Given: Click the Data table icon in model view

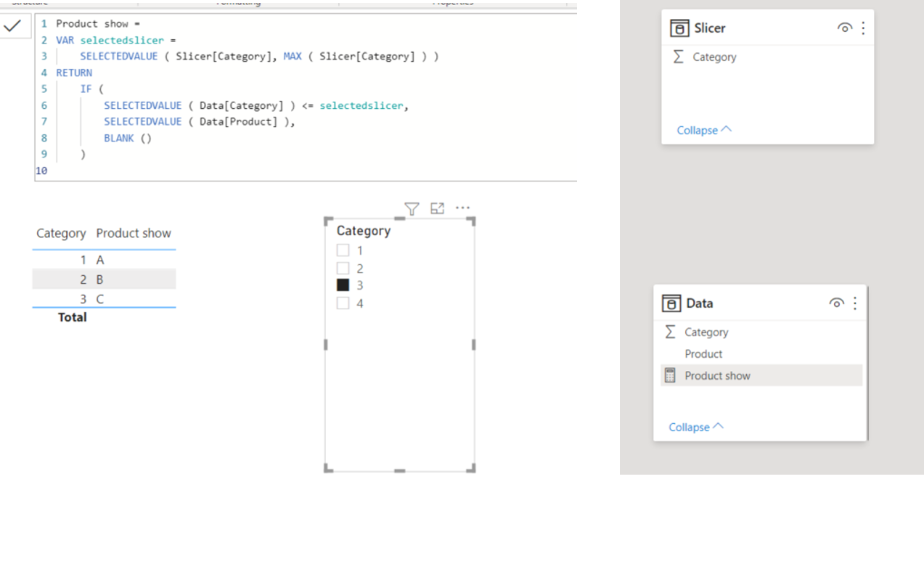Looking at the screenshot, I should (671, 303).
